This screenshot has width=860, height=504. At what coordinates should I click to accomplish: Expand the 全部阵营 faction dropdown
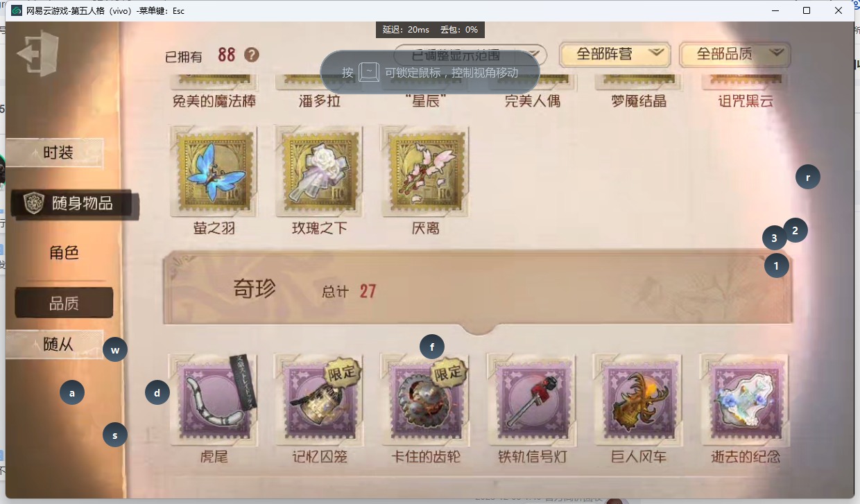coord(615,54)
